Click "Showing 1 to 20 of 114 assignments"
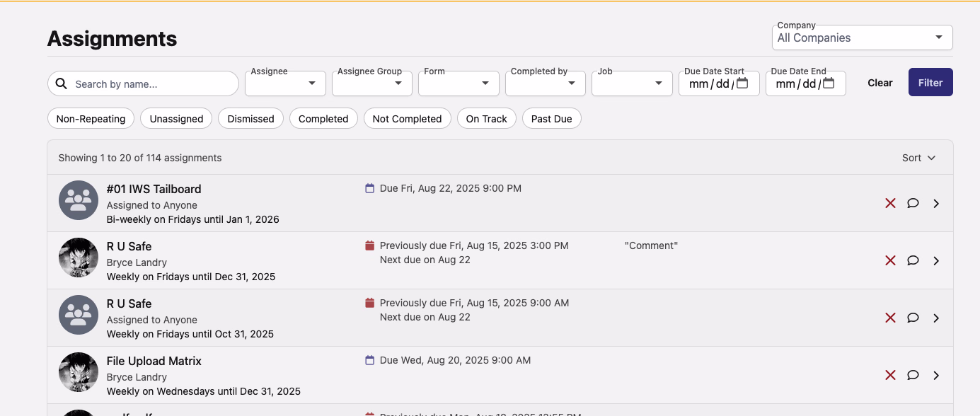The height and width of the screenshot is (416, 980). (x=140, y=158)
